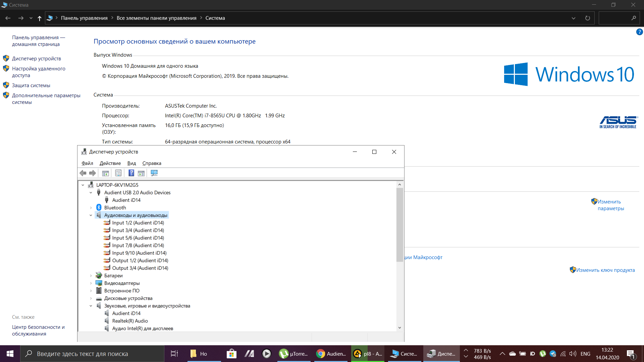Click the help question mark icon in System window

pyautogui.click(x=639, y=32)
